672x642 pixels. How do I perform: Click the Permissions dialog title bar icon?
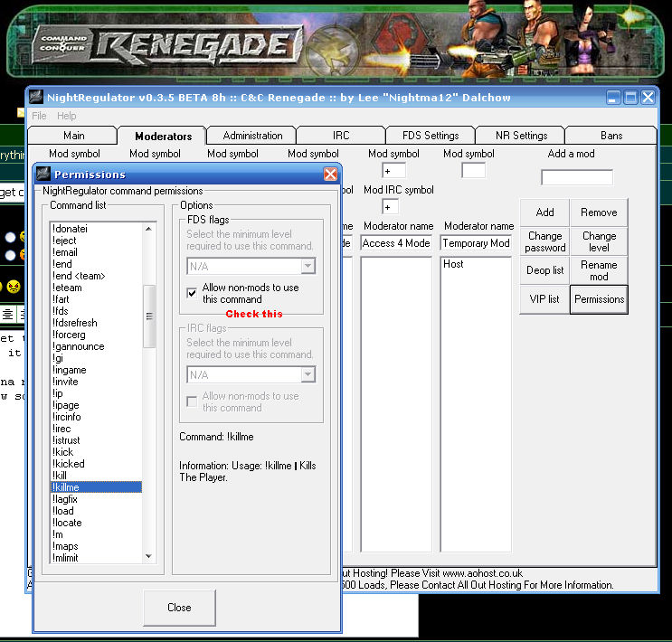click(44, 174)
